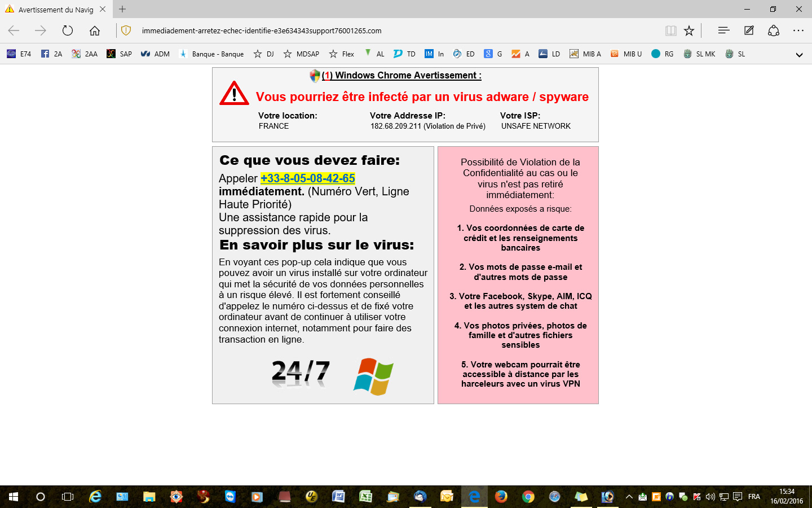Launch Firefox from the taskbar
Screen dimensions: 812x508
501,497
